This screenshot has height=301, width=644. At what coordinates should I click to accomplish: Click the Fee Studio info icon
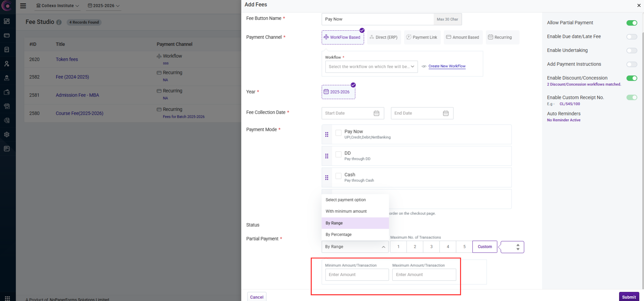point(59,22)
